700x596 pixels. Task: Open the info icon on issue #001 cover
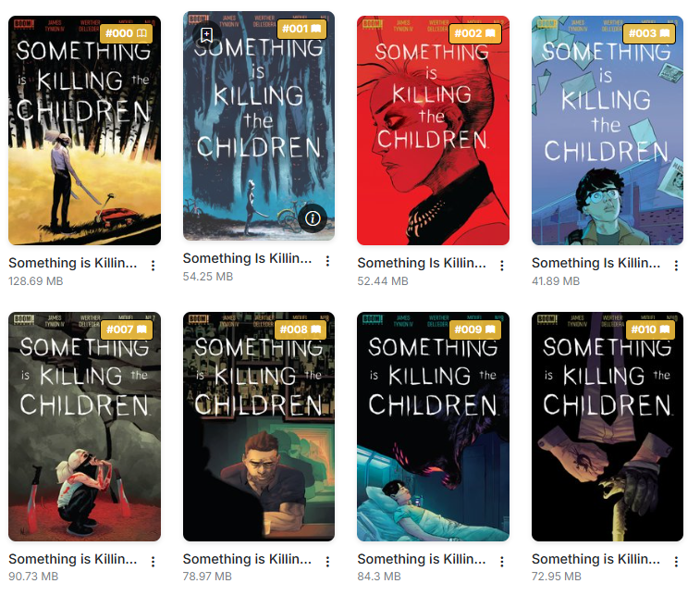click(313, 218)
